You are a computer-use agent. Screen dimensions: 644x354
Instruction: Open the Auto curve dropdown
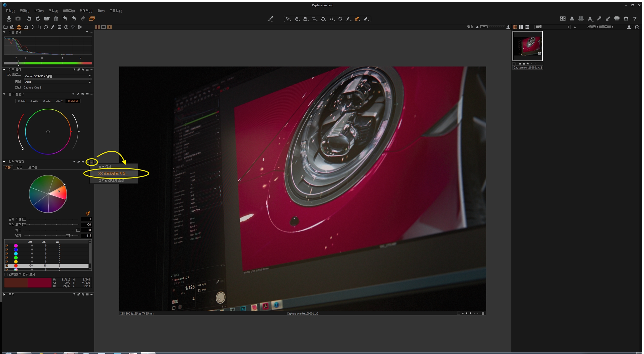click(x=58, y=82)
